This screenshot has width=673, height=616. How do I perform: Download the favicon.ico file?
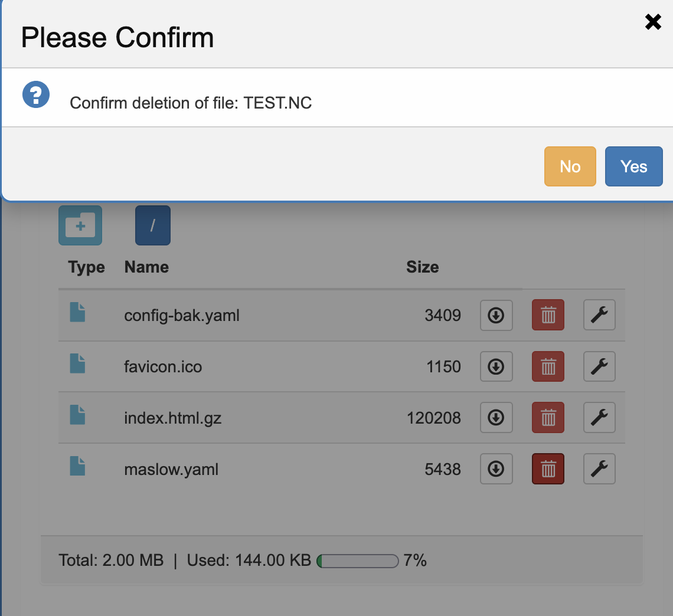[x=496, y=367]
